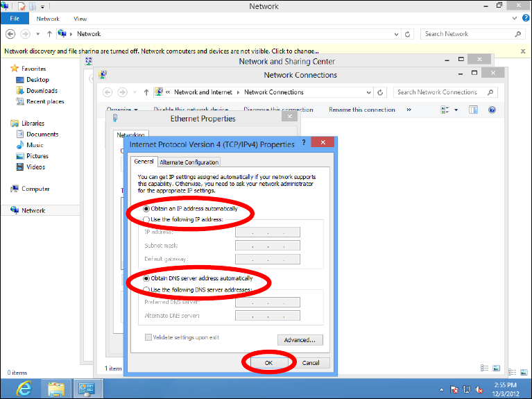Switch to General tab in IPv4 Properties
Viewport: 532px width, 399px height.
(144, 162)
